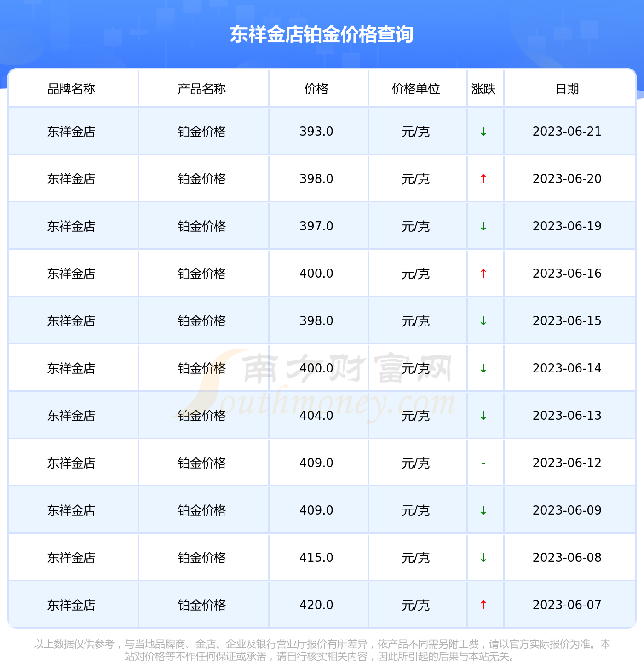Click the date 2023-06-14
Viewport: 644px width, 669px height.
[x=567, y=368]
